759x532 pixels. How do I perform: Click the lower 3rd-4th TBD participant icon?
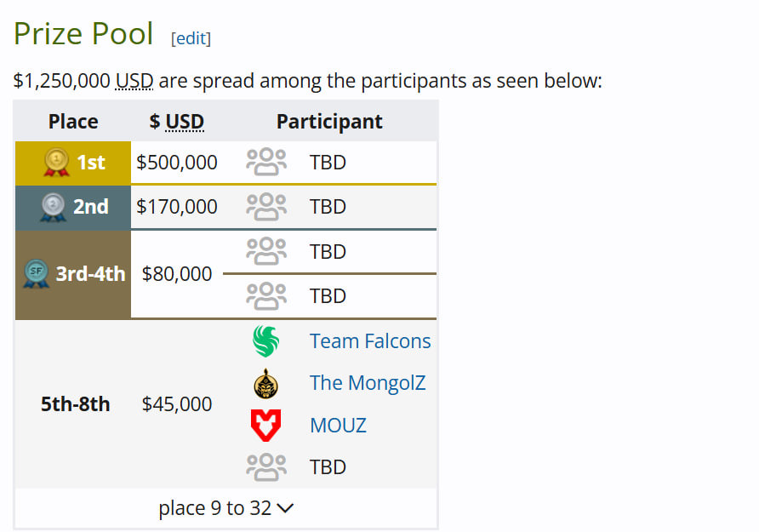pyautogui.click(x=266, y=295)
